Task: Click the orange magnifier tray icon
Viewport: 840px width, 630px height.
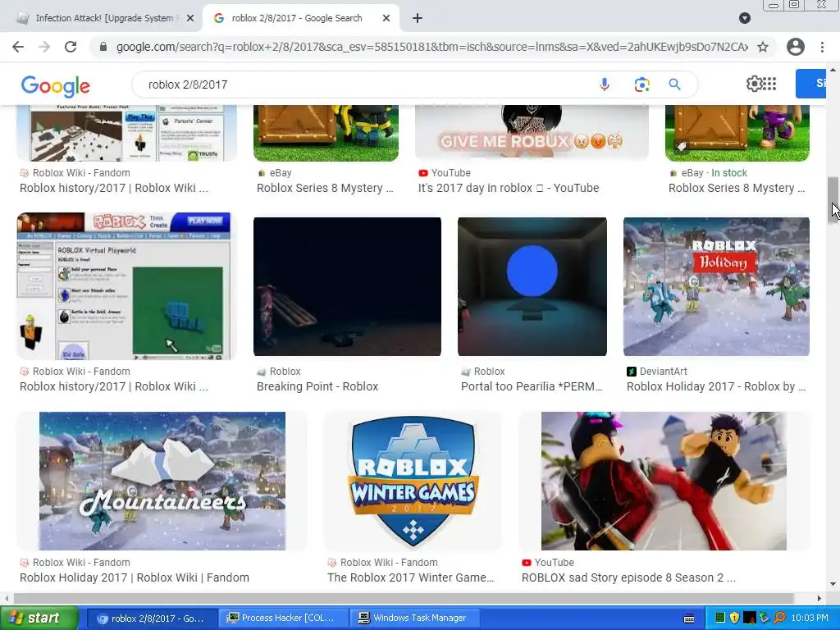Action: [x=779, y=618]
